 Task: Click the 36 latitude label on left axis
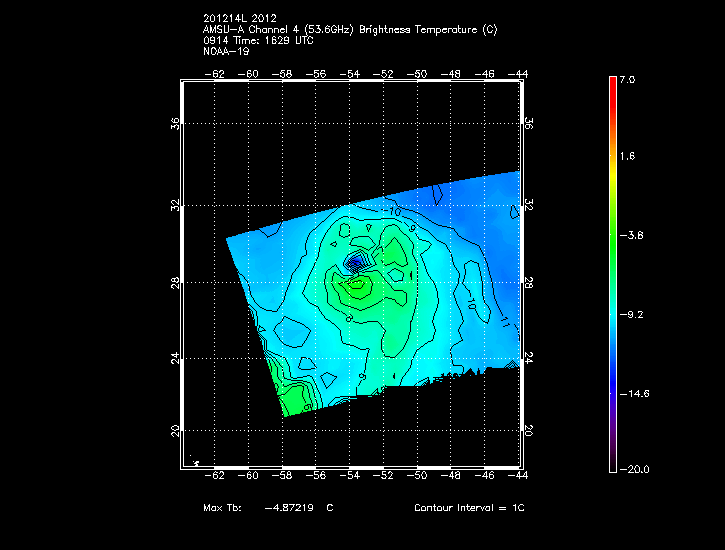point(175,124)
